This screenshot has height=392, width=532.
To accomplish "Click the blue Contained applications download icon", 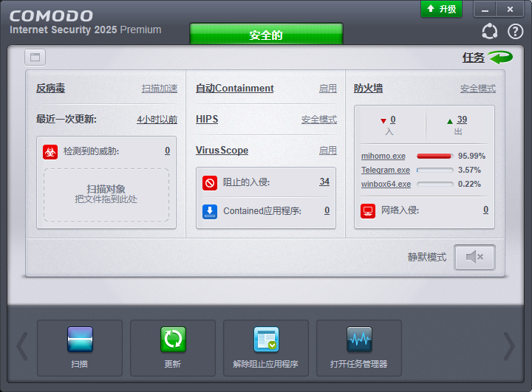I will (210, 211).
